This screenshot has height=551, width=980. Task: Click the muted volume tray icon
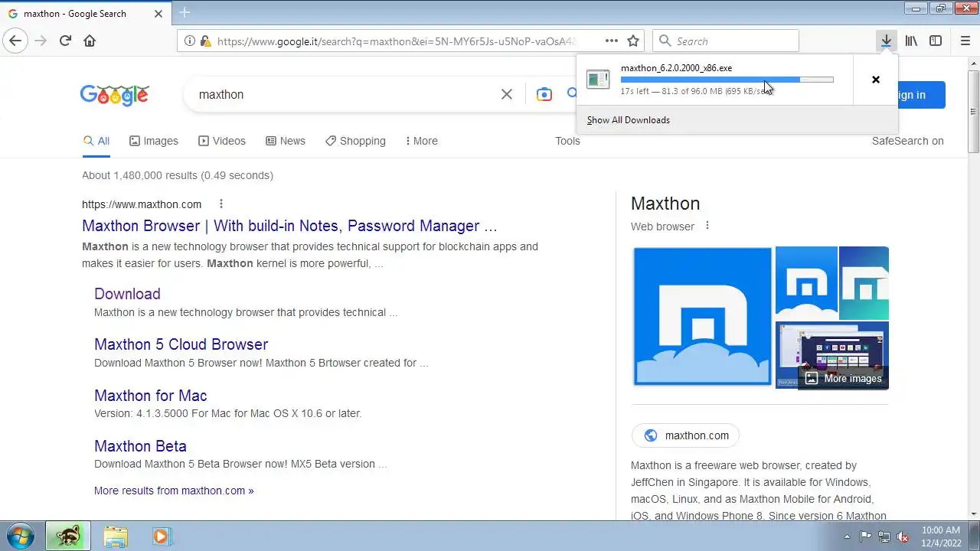tap(903, 536)
